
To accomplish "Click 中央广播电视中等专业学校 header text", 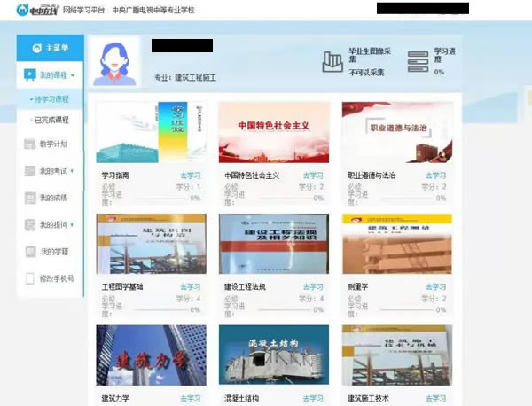I will point(153,10).
